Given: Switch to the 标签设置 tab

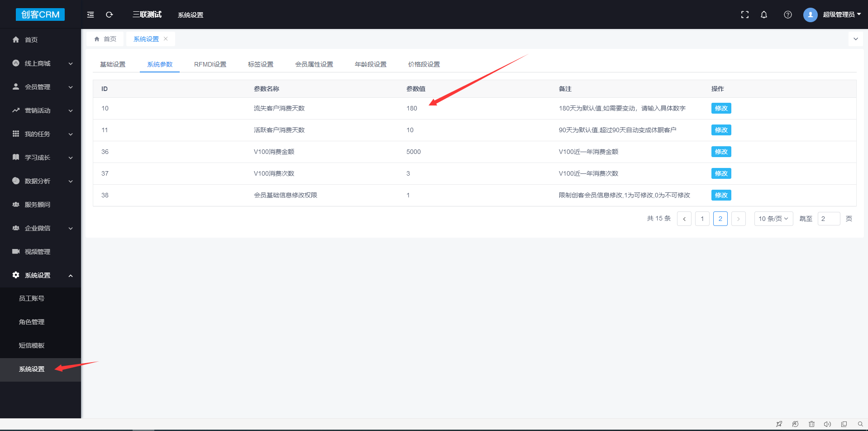Looking at the screenshot, I should point(261,64).
